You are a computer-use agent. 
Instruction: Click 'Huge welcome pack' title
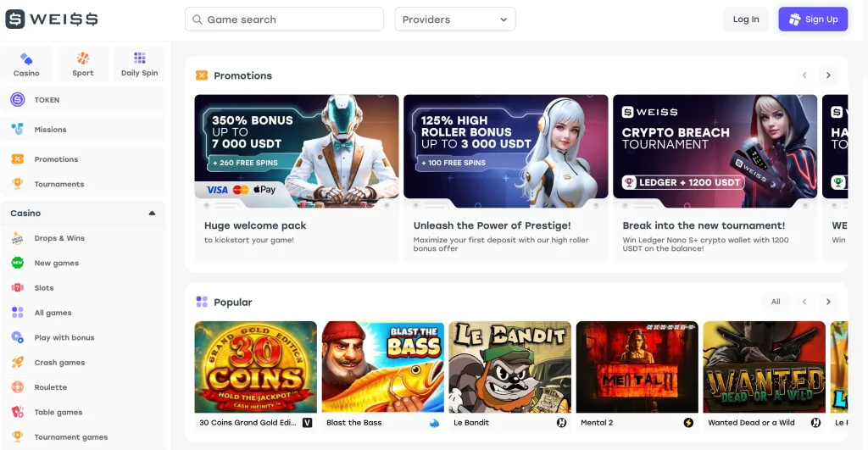tap(255, 225)
